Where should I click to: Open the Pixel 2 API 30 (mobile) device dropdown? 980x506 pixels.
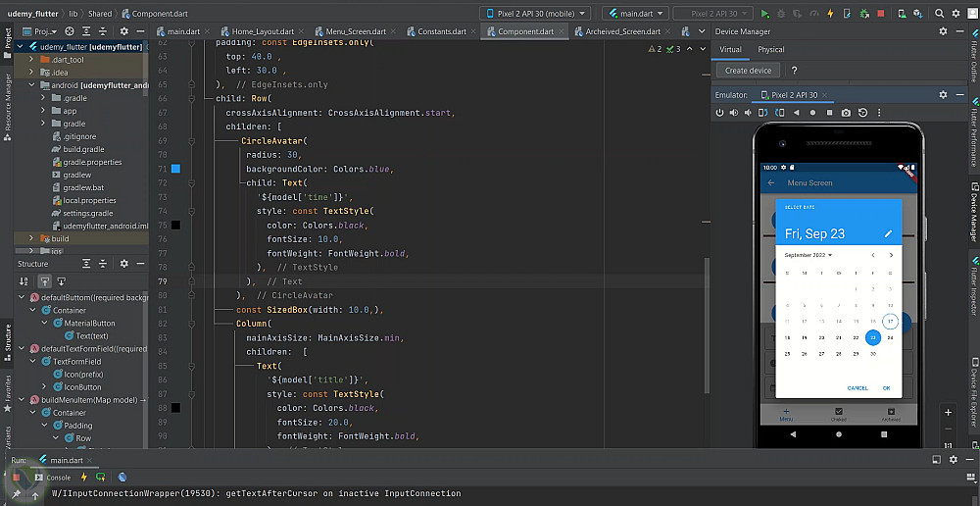535,14
